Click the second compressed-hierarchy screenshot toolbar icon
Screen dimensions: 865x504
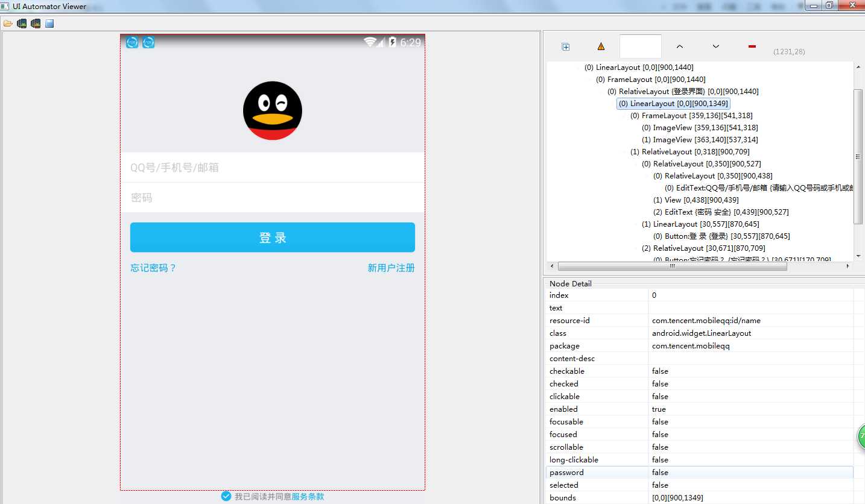tap(36, 24)
